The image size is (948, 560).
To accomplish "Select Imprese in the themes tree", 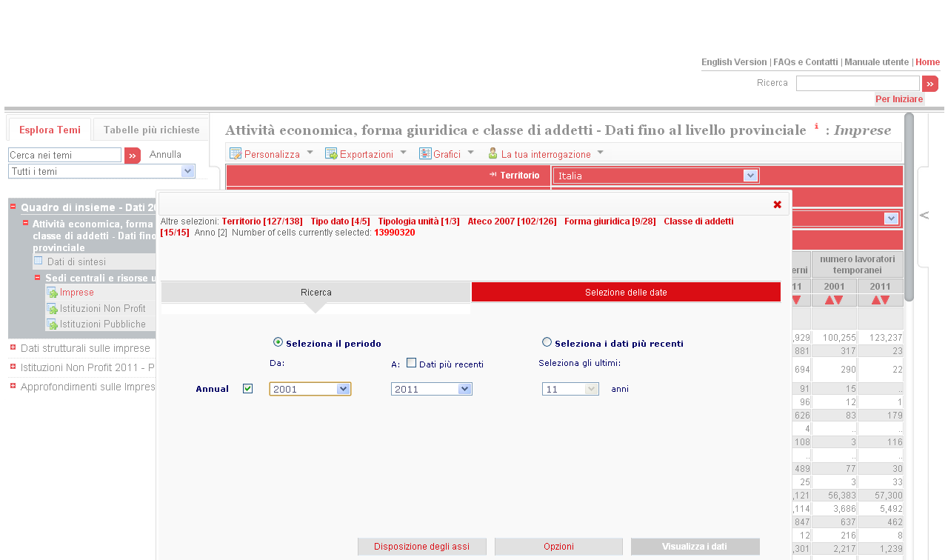I will pyautogui.click(x=77, y=293).
